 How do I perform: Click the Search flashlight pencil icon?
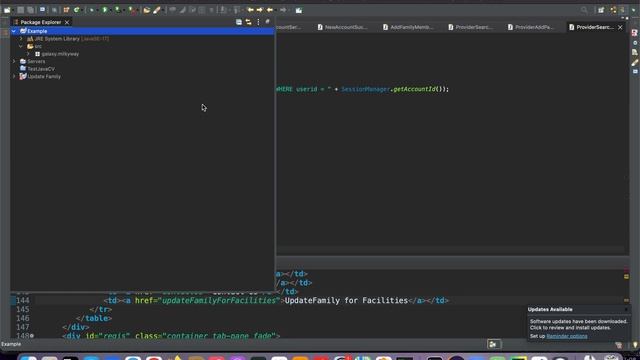(x=157, y=10)
